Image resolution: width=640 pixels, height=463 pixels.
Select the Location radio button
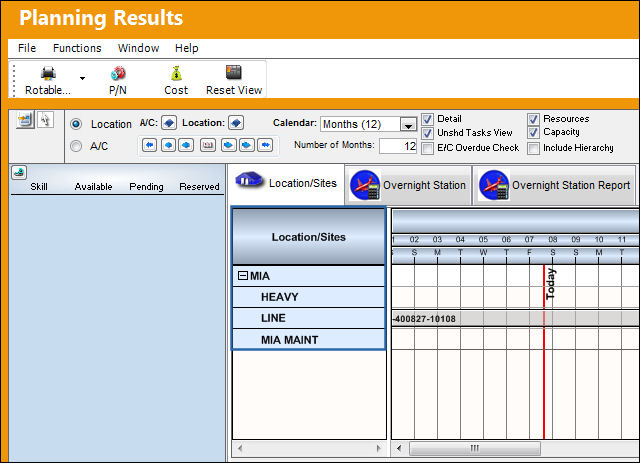[76, 124]
